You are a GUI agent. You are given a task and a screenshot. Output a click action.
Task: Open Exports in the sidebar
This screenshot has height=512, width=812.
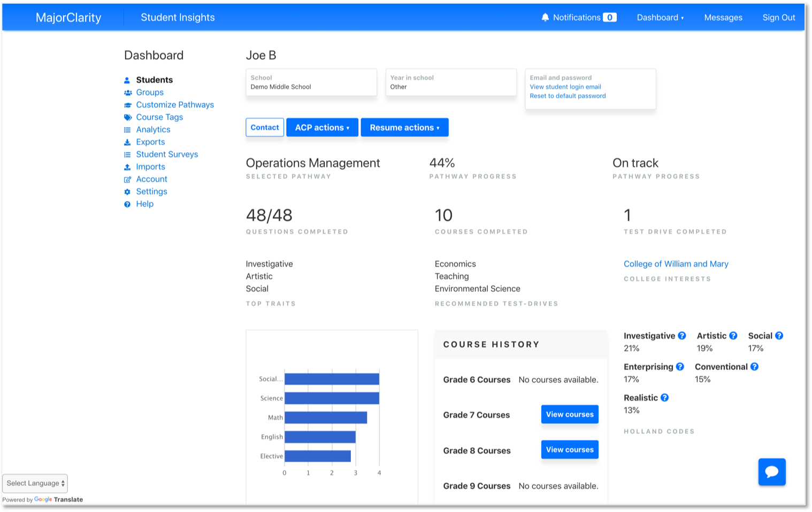pyautogui.click(x=150, y=142)
